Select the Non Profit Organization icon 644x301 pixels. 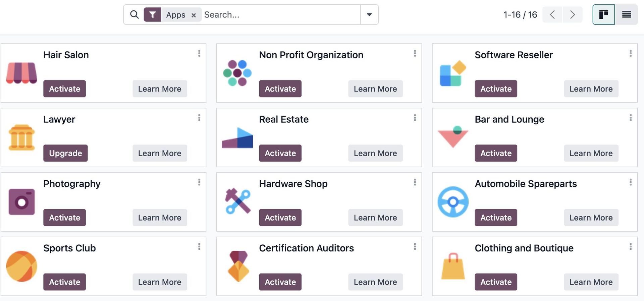point(237,73)
